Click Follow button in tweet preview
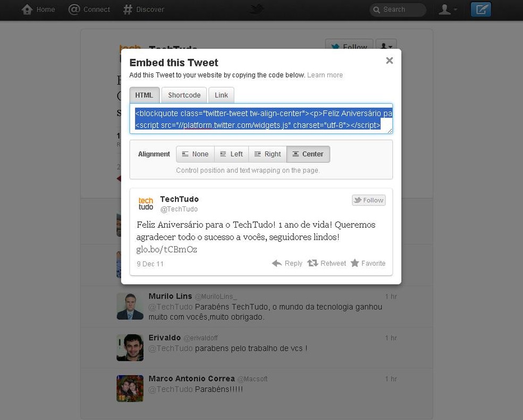Image resolution: width=523 pixels, height=420 pixels. [x=368, y=200]
